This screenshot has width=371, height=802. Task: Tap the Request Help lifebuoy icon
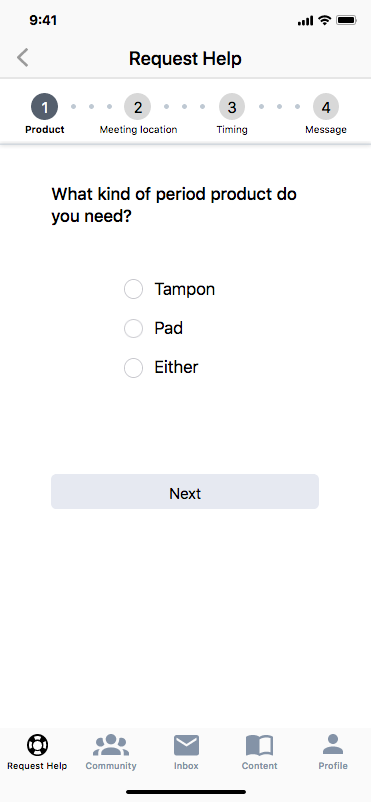[x=37, y=745]
